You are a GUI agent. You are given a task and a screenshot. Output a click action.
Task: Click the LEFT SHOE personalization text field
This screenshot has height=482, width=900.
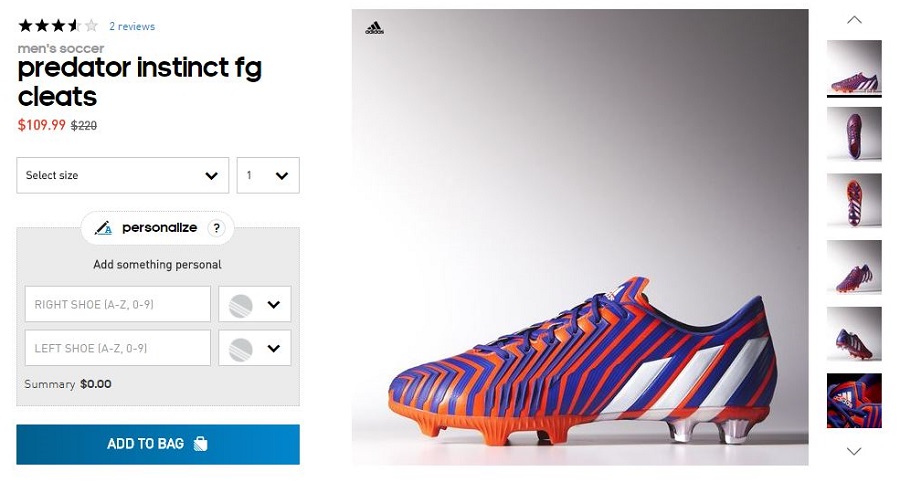pyautogui.click(x=118, y=348)
